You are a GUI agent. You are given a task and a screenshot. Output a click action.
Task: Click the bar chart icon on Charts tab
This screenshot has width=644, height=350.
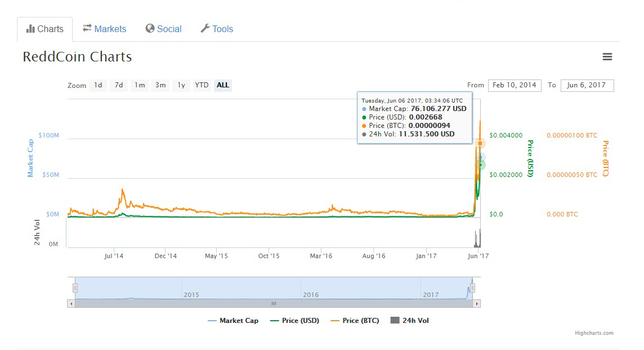[x=30, y=29]
